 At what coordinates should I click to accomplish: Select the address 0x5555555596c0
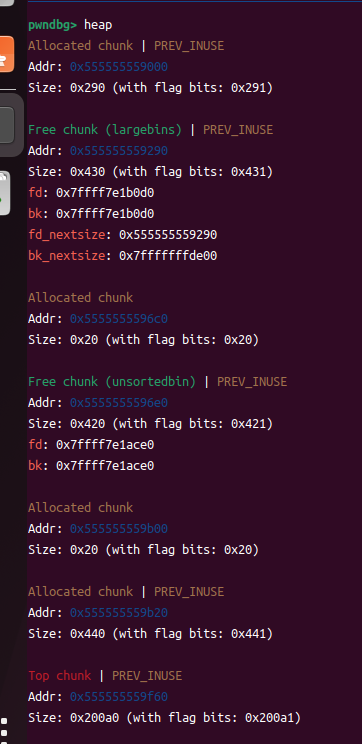coord(119,318)
